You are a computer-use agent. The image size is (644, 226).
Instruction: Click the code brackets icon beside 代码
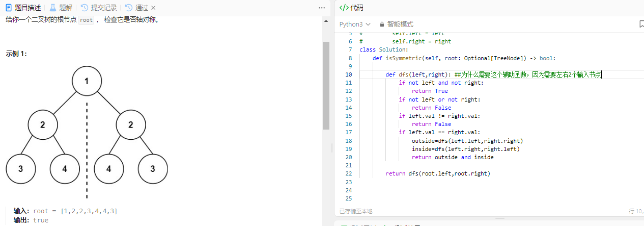point(344,8)
